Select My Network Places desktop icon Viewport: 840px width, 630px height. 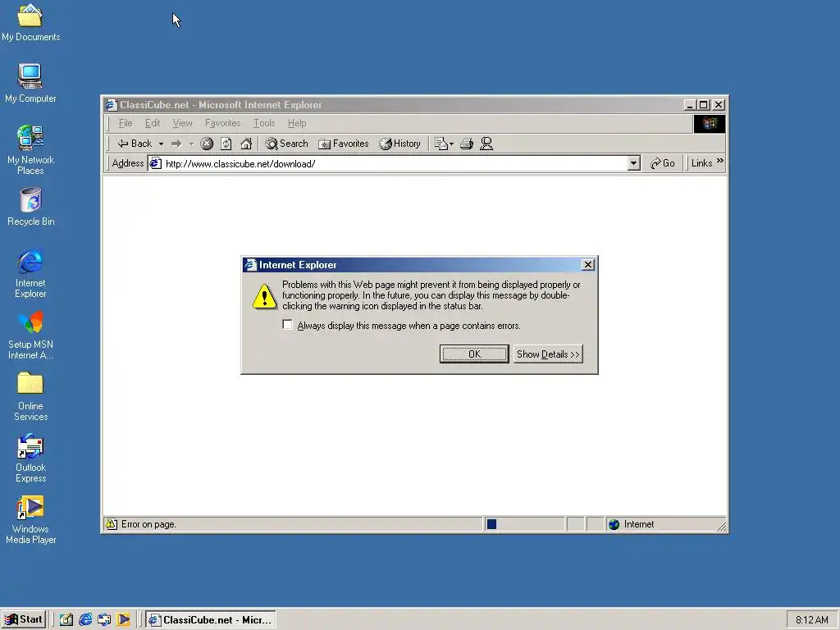[30, 150]
